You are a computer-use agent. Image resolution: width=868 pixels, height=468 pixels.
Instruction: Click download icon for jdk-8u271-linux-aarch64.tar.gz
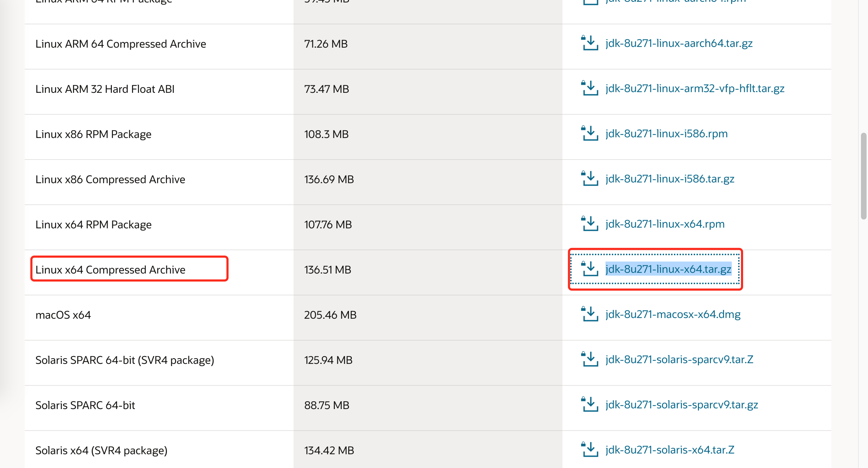(x=589, y=43)
